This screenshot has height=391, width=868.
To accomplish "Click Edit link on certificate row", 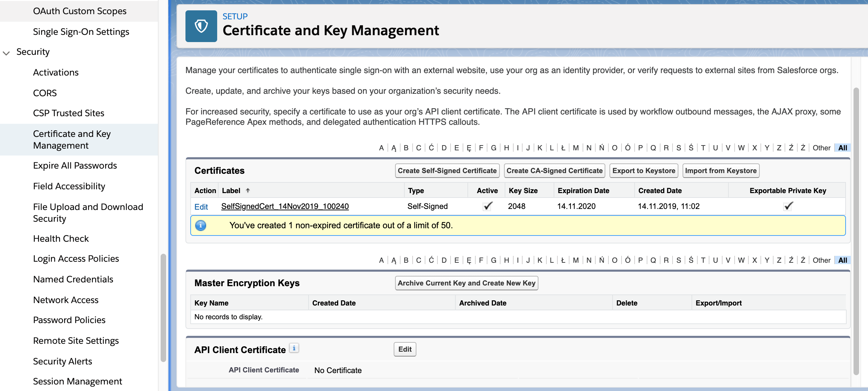I will pyautogui.click(x=201, y=207).
